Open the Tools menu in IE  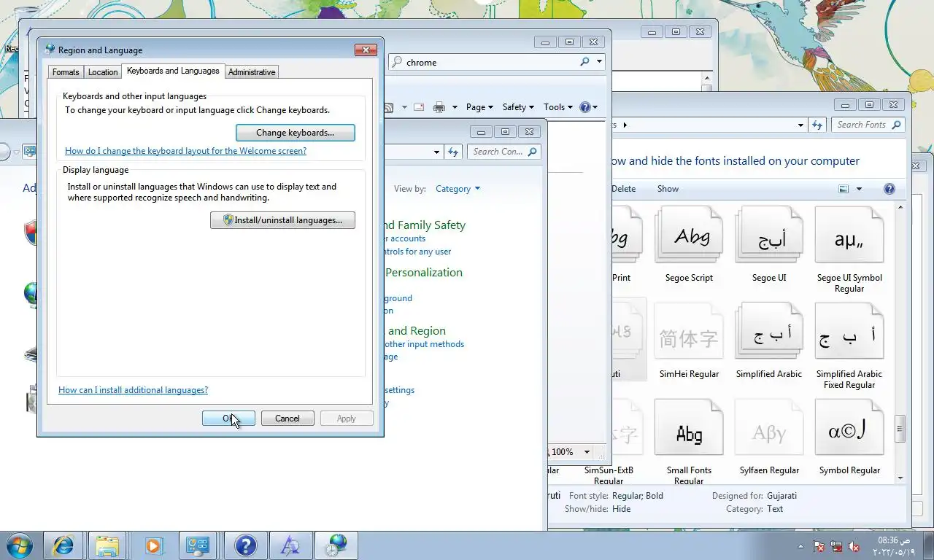[x=558, y=107]
